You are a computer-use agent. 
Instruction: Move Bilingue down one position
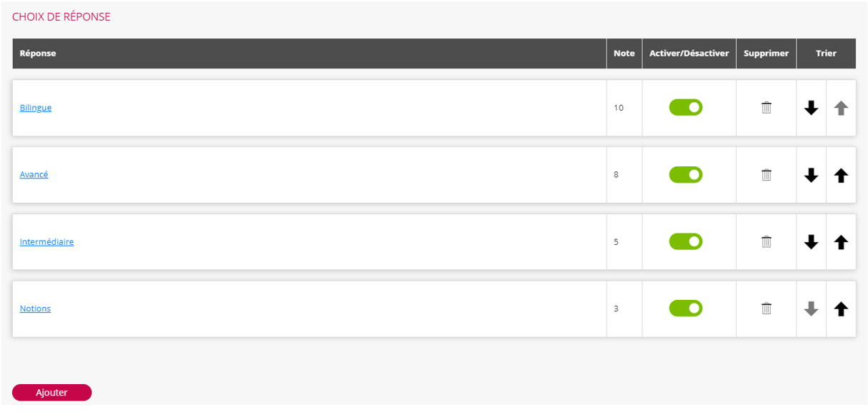811,108
